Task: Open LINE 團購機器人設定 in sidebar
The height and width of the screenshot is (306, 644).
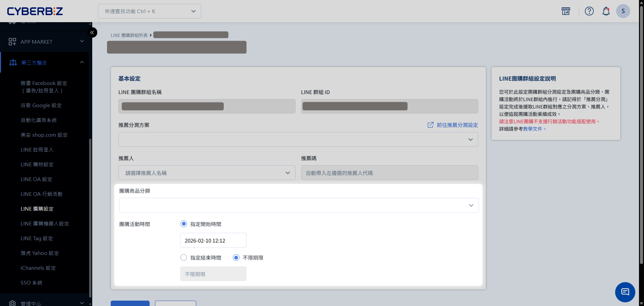Action: pyautogui.click(x=45, y=224)
